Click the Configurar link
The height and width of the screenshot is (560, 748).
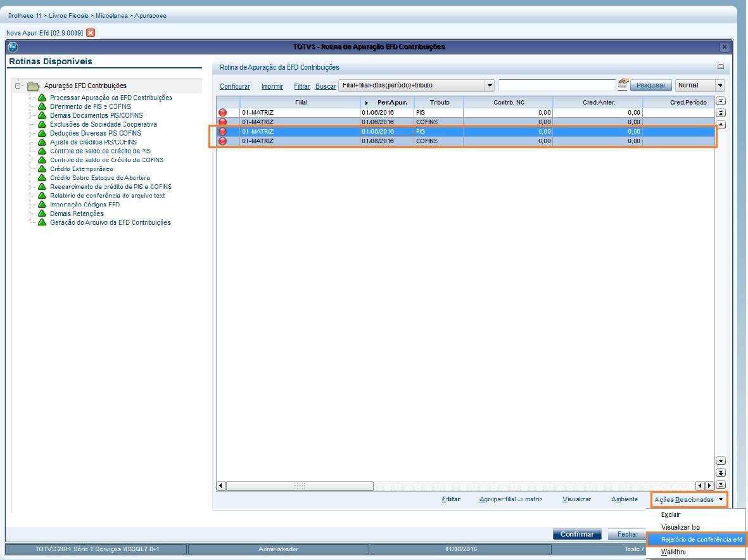pyautogui.click(x=235, y=86)
